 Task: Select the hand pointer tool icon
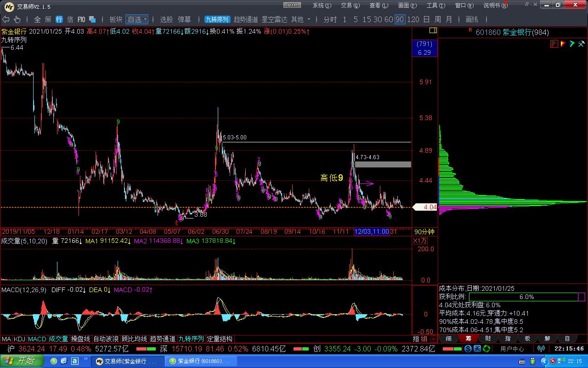17,19
